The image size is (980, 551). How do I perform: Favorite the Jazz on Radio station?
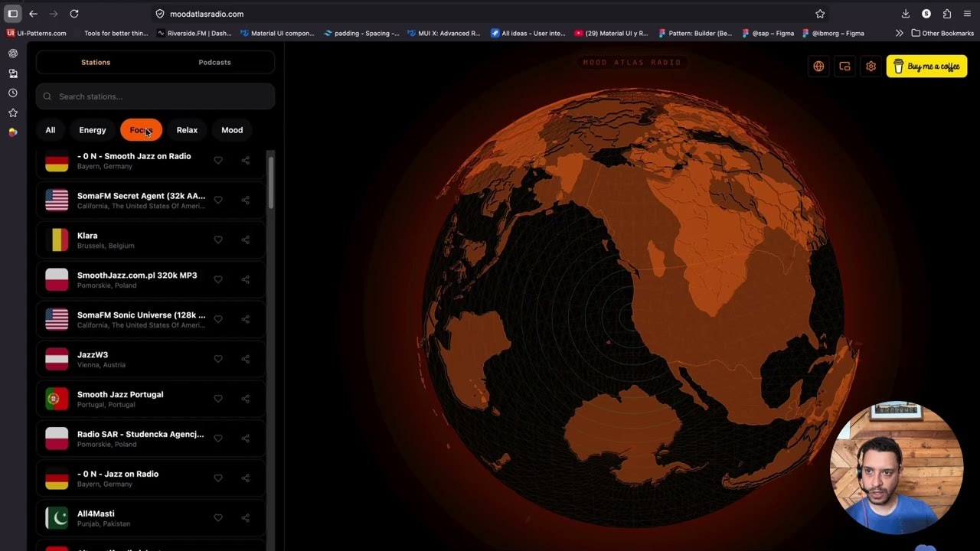click(x=218, y=478)
